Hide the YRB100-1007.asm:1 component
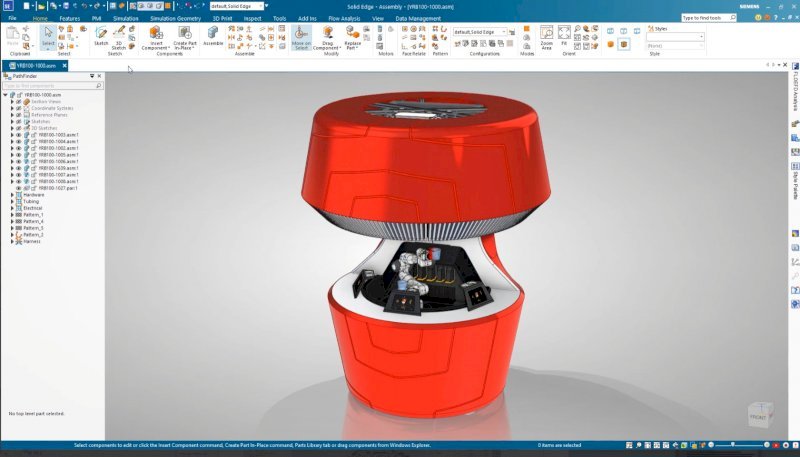Viewport: 800px width, 457px height. [19, 174]
